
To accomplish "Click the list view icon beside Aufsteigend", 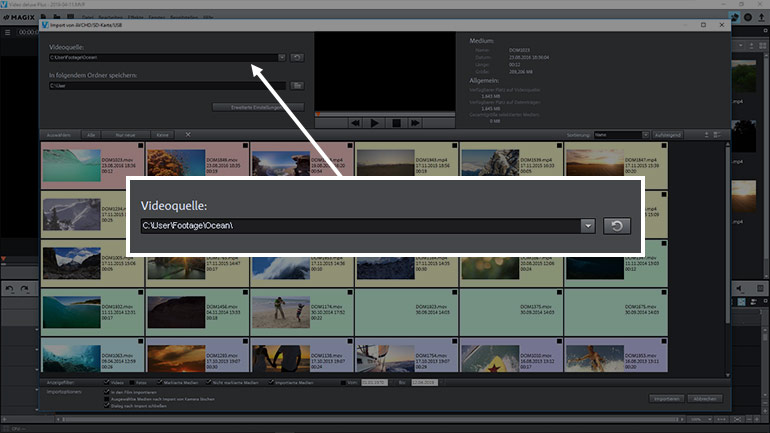I will point(717,135).
